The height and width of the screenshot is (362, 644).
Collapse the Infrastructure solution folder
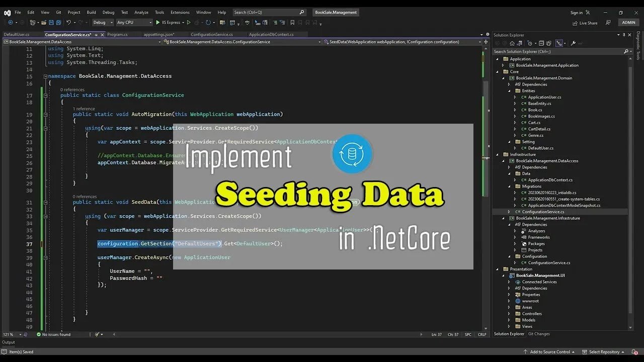pos(497,154)
